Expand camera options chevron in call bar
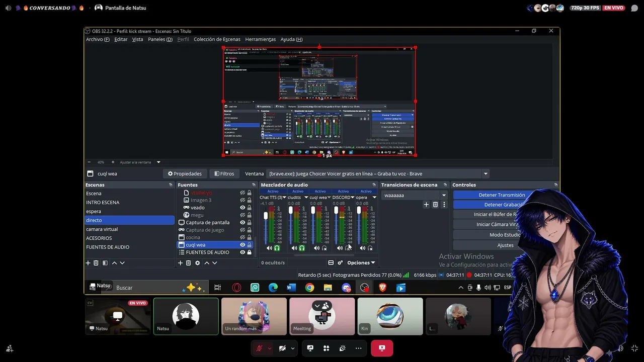 tap(292, 348)
